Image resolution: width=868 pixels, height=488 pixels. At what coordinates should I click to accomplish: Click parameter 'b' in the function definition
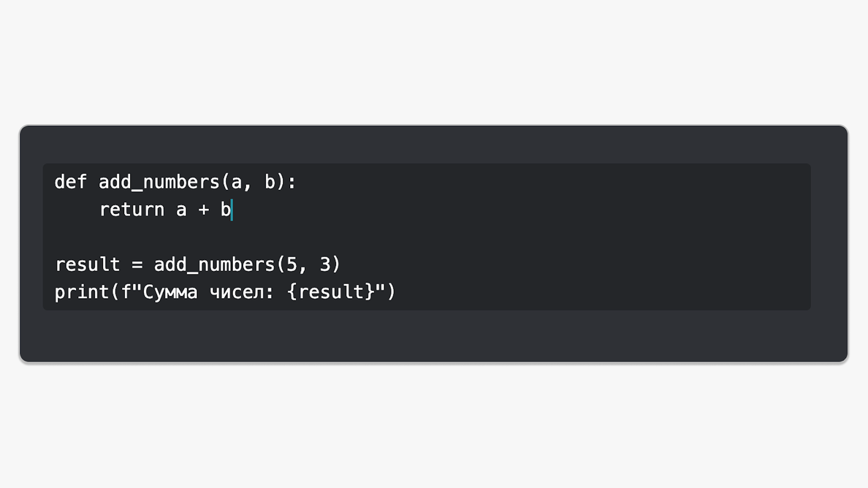tap(270, 182)
